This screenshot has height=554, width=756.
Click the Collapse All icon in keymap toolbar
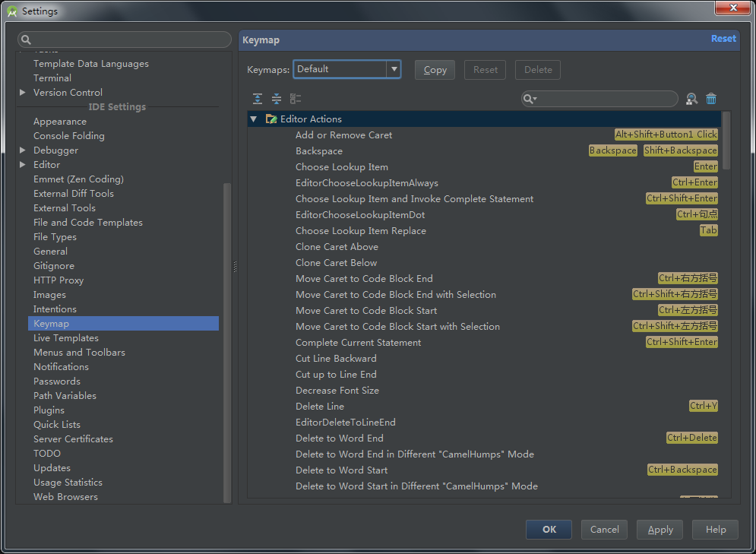(x=277, y=99)
